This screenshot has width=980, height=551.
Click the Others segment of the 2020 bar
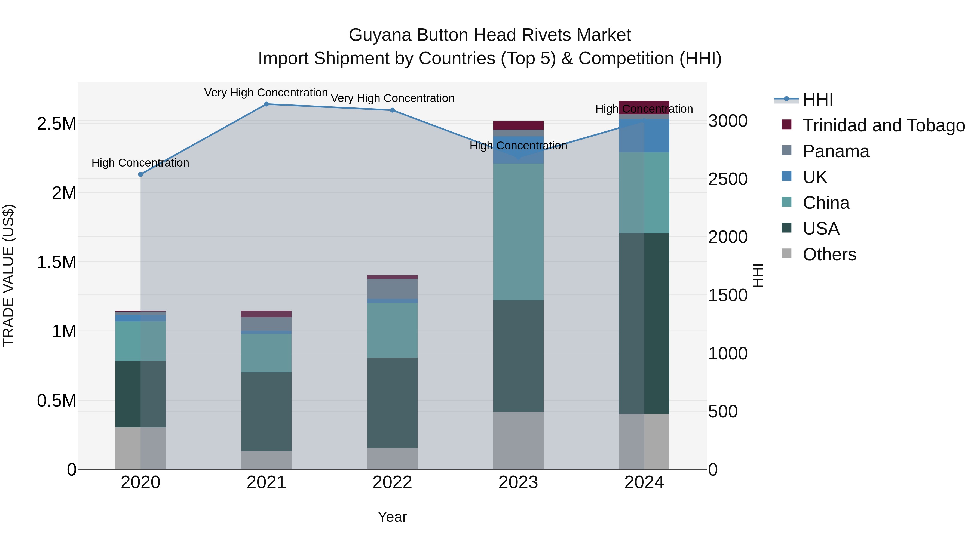coord(140,448)
